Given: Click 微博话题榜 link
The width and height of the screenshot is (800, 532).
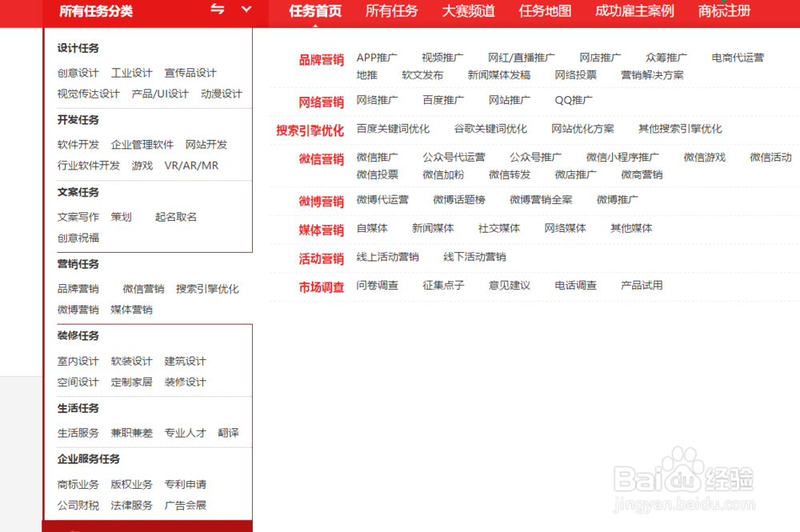Looking at the screenshot, I should [x=459, y=199].
